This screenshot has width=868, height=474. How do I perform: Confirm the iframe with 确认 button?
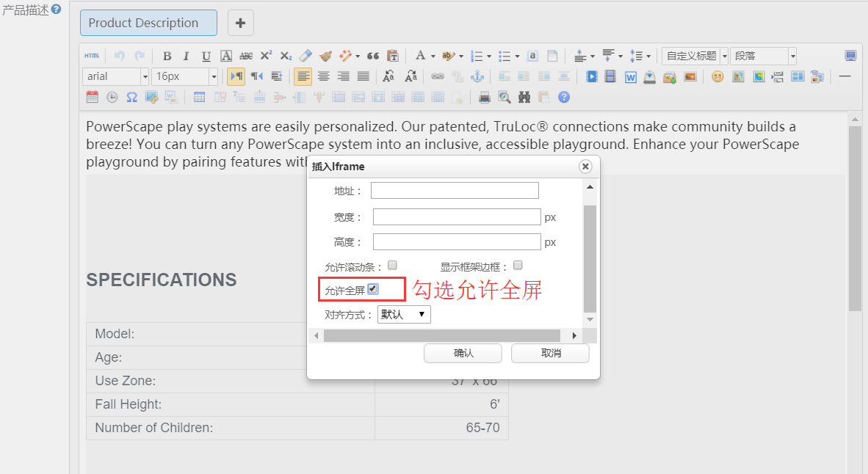463,353
